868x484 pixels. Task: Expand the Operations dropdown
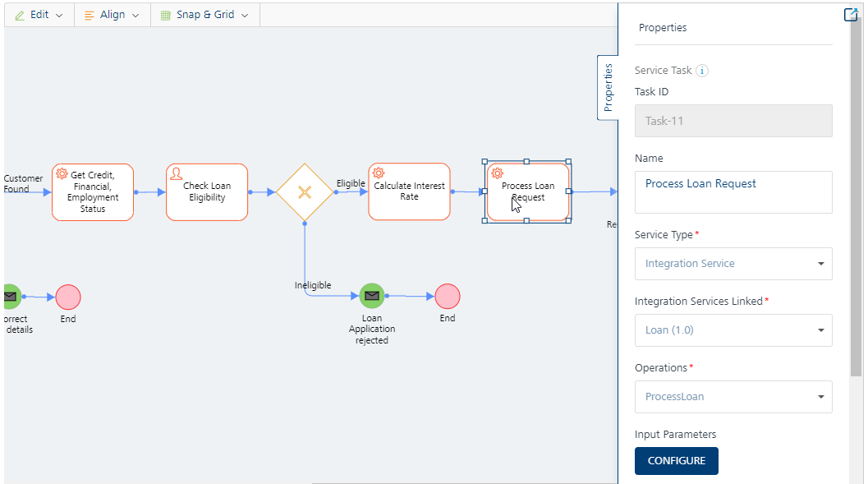click(x=733, y=397)
